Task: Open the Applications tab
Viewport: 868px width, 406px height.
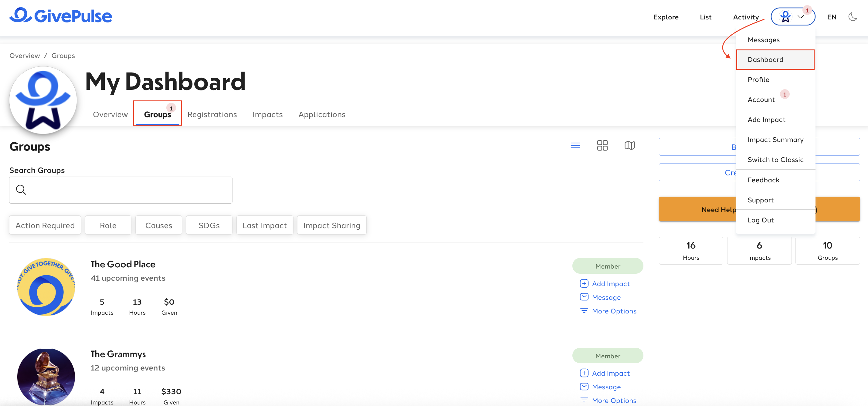Action: click(x=322, y=115)
